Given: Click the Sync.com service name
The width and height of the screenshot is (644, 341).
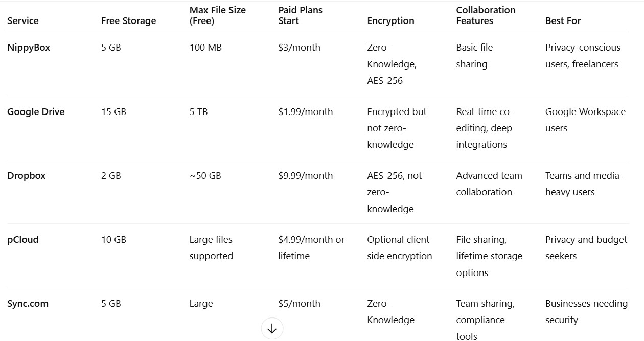Looking at the screenshot, I should coord(28,304).
